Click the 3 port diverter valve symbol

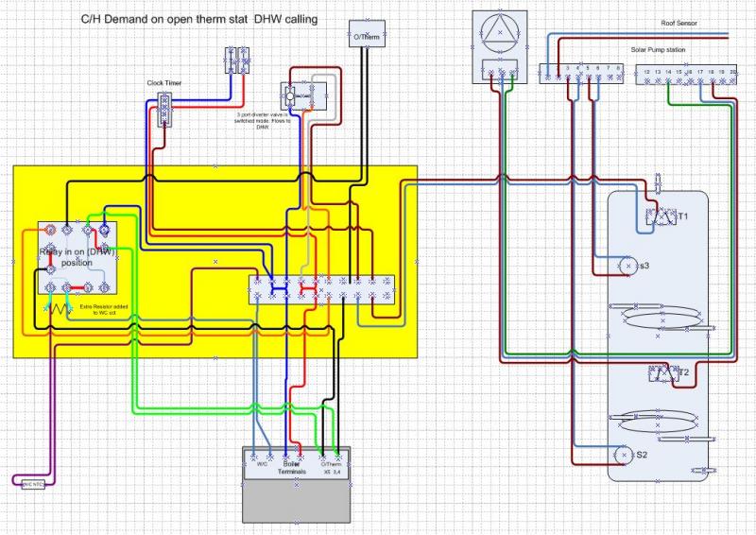(x=289, y=94)
